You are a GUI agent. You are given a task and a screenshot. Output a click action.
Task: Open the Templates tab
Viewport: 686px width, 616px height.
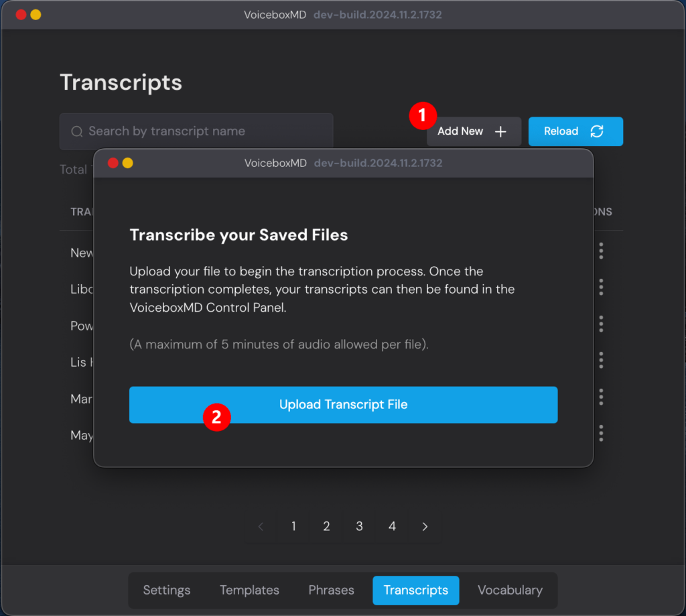[x=249, y=590]
